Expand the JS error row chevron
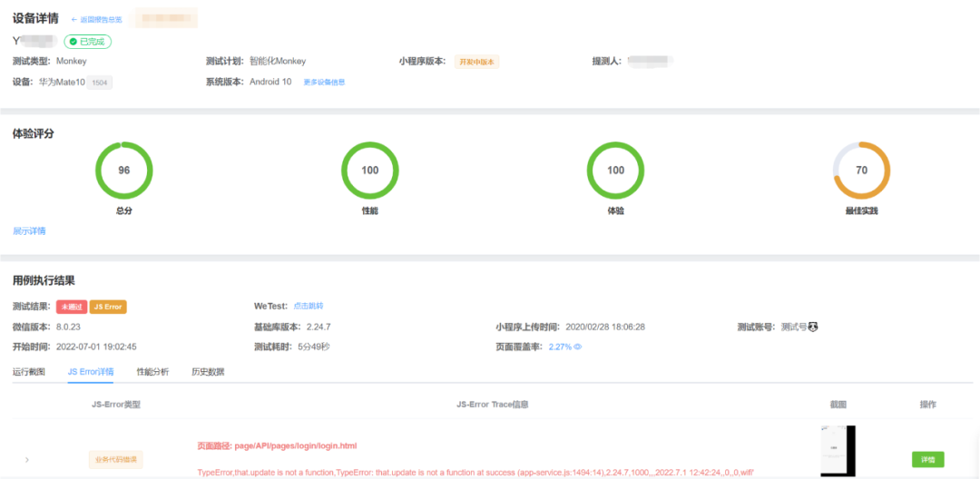 pos(26,460)
